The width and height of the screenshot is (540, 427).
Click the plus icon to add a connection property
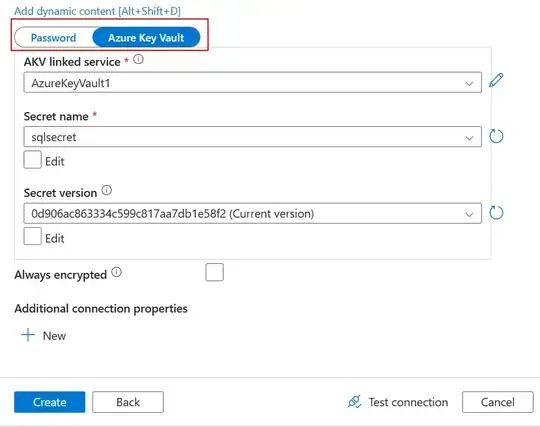click(x=28, y=335)
